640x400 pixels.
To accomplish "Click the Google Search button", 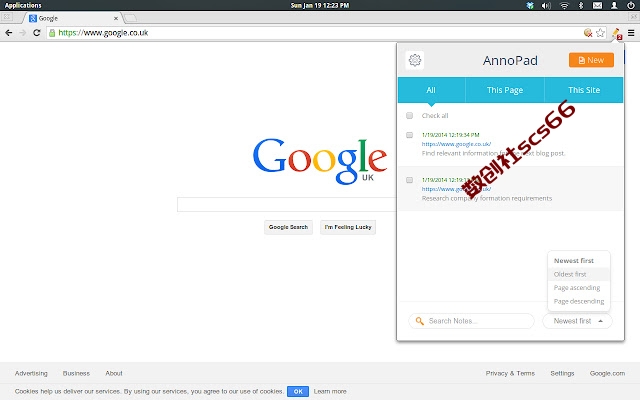I will [288, 227].
